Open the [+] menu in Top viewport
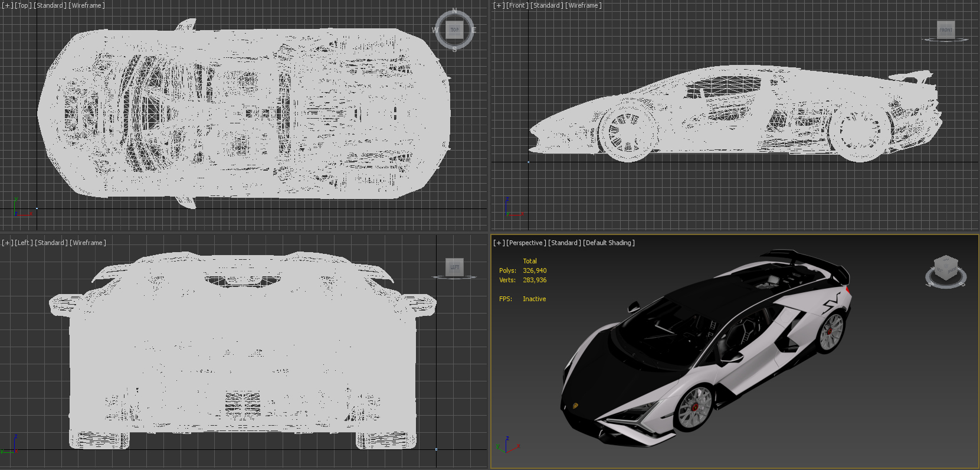The width and height of the screenshot is (980, 470). tap(7, 5)
